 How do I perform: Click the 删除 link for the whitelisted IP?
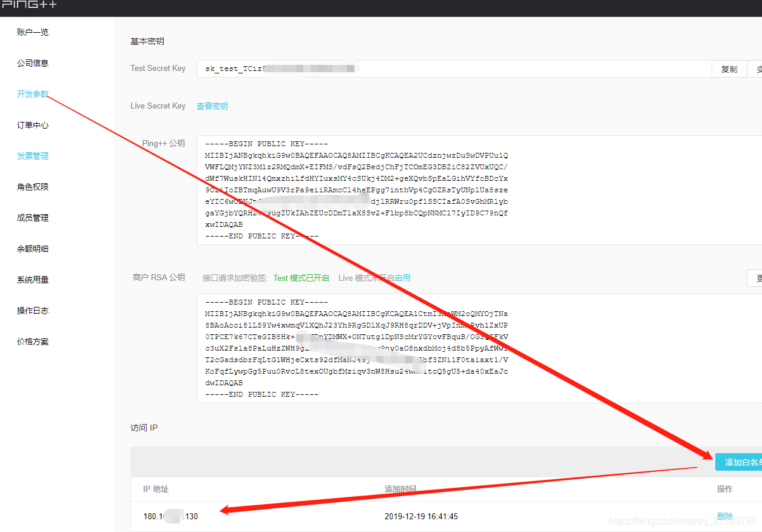pyautogui.click(x=725, y=516)
